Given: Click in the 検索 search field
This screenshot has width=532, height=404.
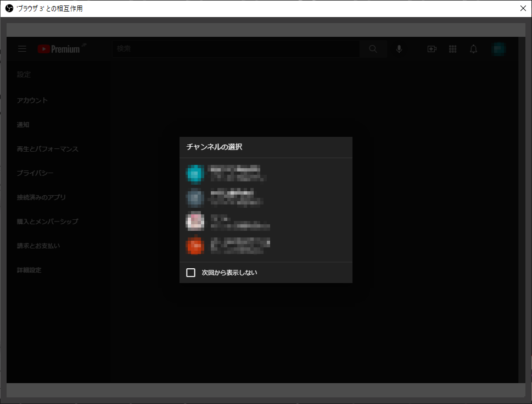Looking at the screenshot, I should [x=236, y=49].
